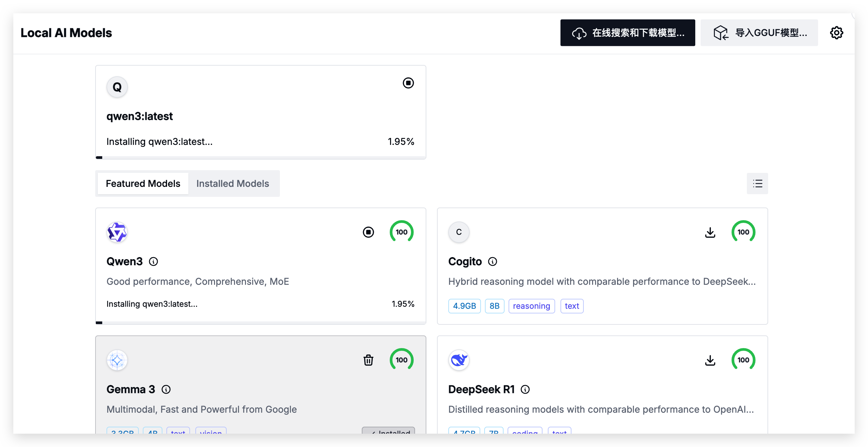This screenshot has height=447, width=868.
Task: Click the Cogito C avatar
Action: pyautogui.click(x=459, y=232)
